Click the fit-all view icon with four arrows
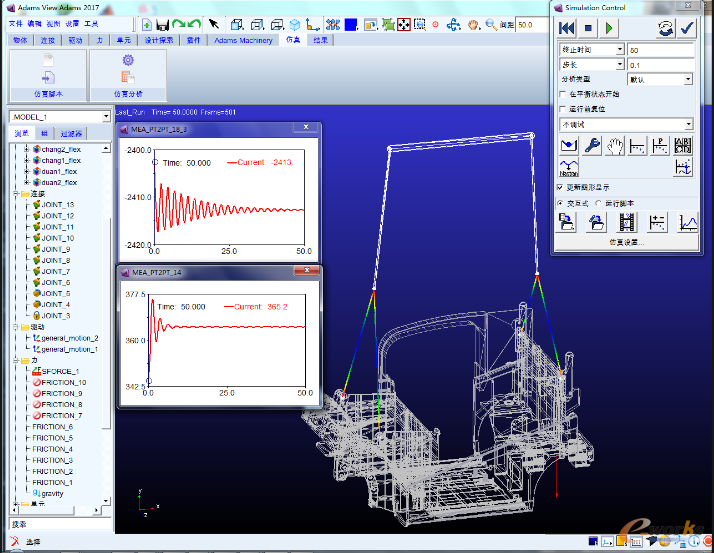 click(404, 25)
